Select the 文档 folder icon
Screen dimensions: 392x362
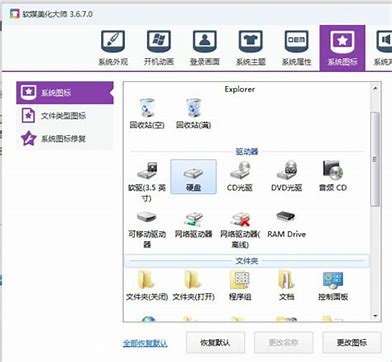click(286, 286)
